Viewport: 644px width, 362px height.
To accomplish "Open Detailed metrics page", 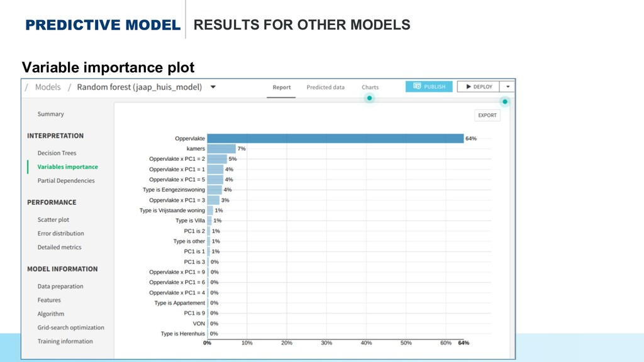I will pos(59,247).
